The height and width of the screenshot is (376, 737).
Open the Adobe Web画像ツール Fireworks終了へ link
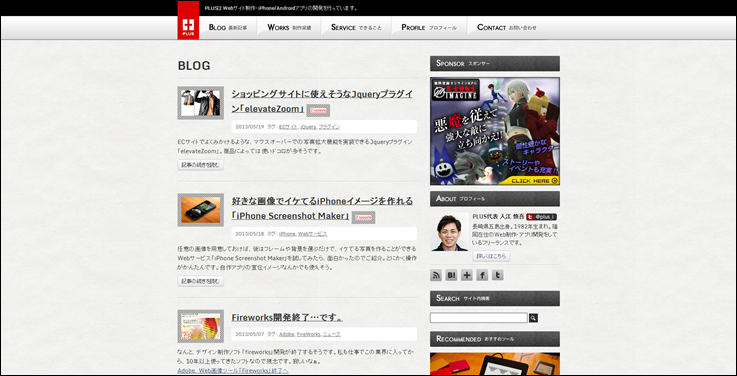point(233,371)
